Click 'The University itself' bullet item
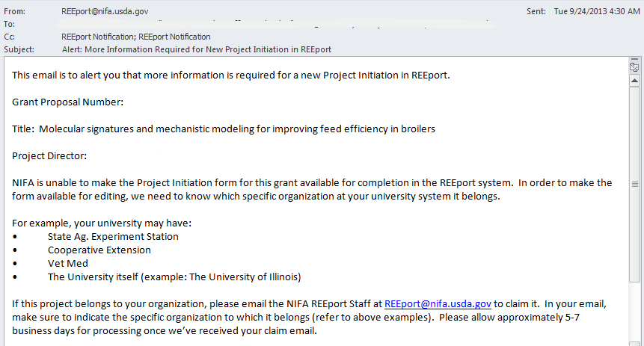 [x=174, y=277]
